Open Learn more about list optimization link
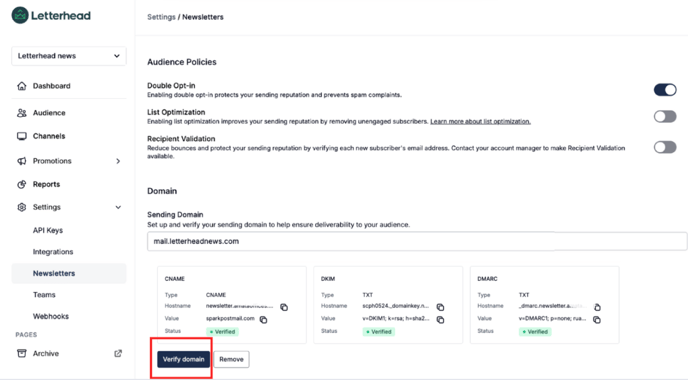The image size is (688, 380). point(480,122)
